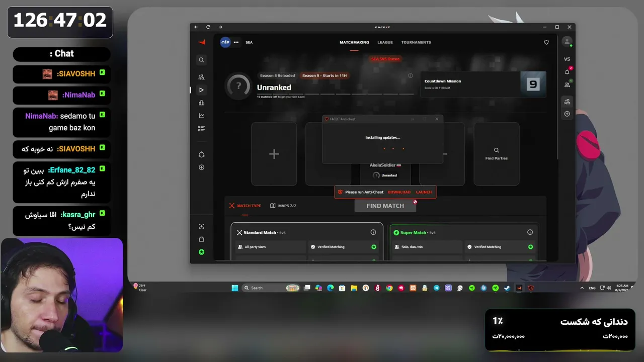
Task: Select the Season 8 Reloaded pill
Action: click(277, 75)
